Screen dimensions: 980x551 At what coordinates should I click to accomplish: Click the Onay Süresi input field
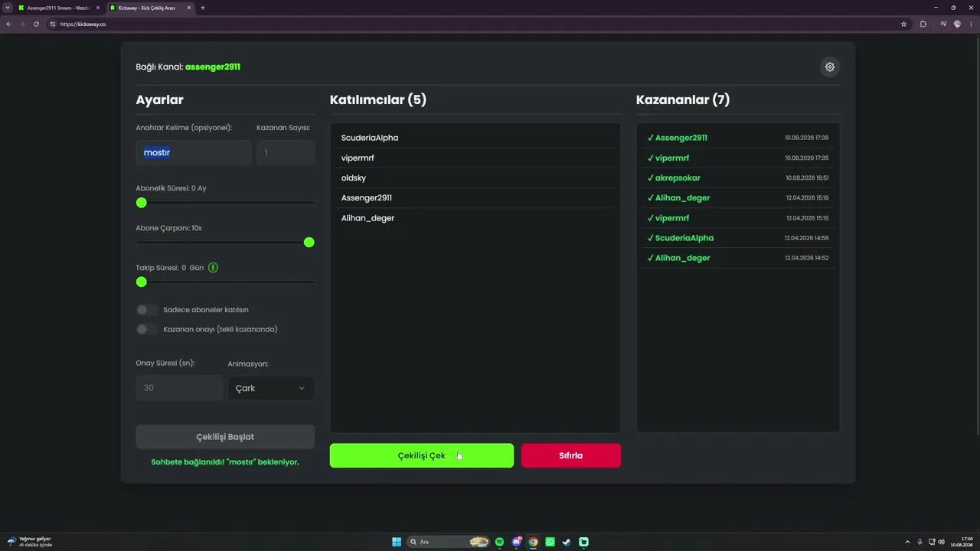(179, 388)
